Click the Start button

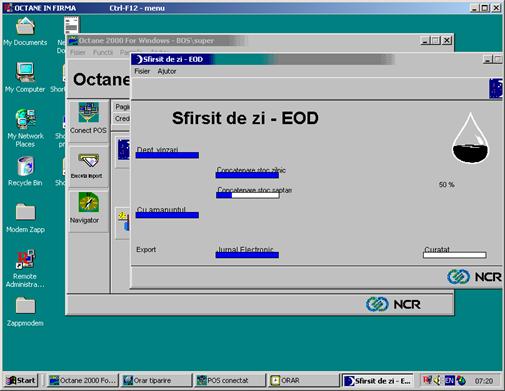click(21, 380)
